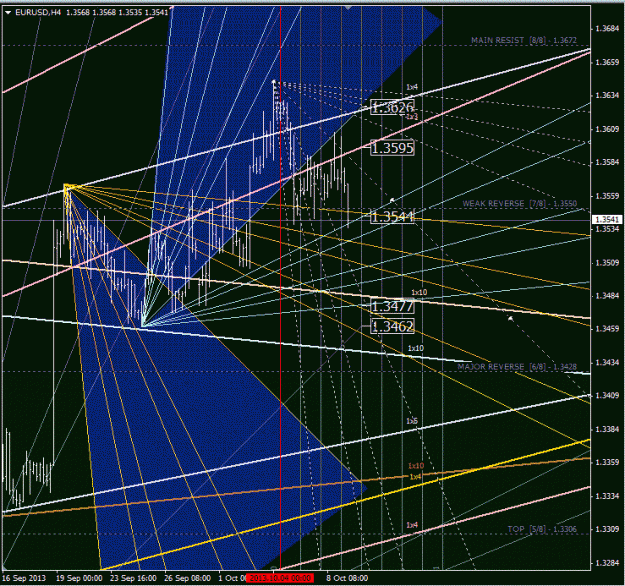Click the 1.3595 price label box

click(x=392, y=148)
